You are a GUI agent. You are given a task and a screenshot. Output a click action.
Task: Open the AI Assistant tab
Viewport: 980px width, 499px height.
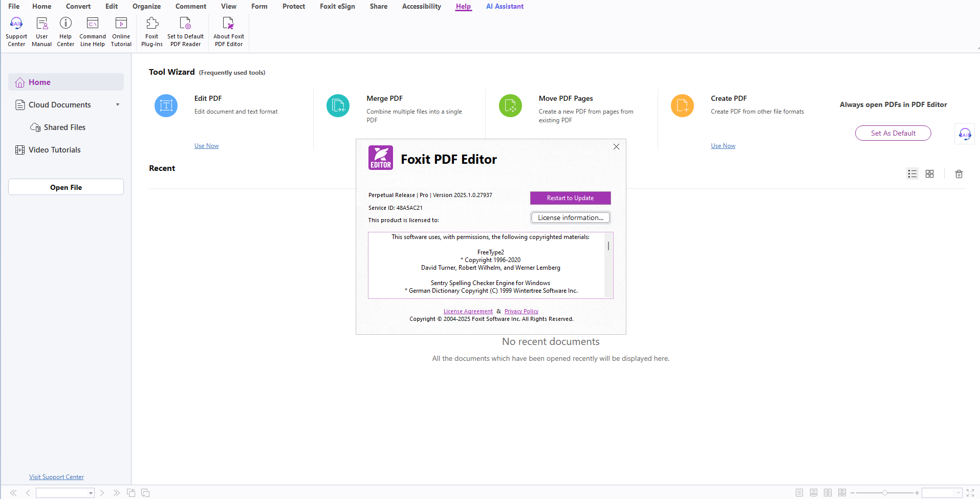[505, 6]
